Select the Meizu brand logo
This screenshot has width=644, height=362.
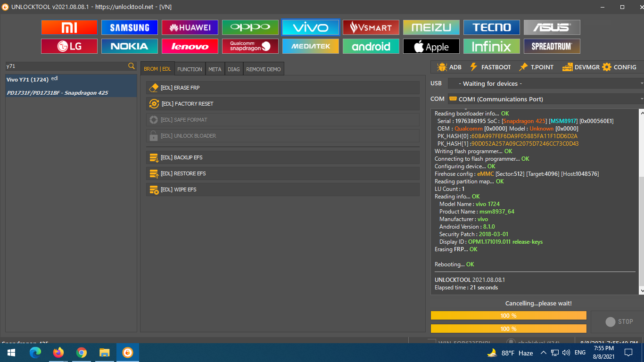coord(431,27)
